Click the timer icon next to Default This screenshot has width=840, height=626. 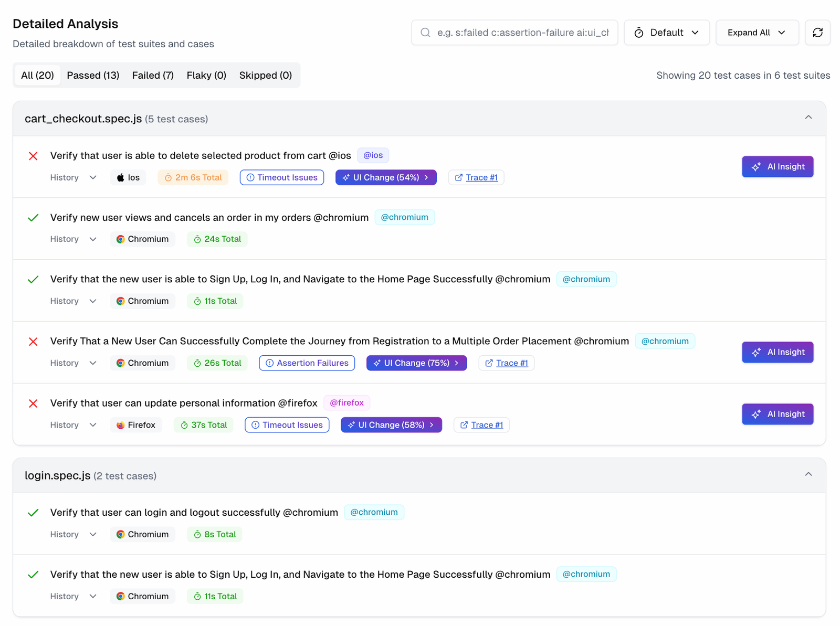click(638, 32)
